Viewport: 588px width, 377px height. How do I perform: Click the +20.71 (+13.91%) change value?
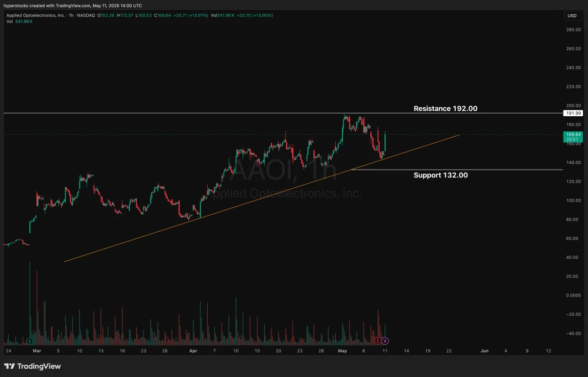(192, 16)
